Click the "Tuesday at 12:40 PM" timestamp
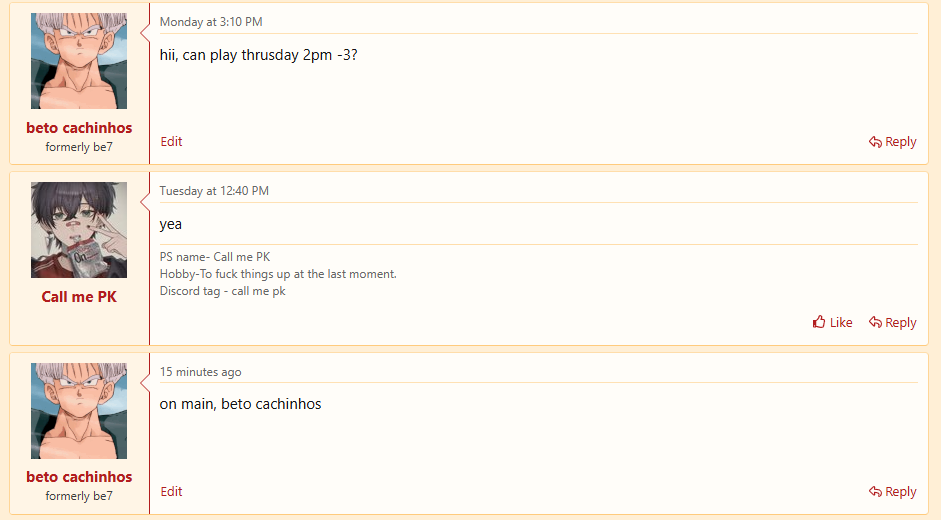 [214, 191]
